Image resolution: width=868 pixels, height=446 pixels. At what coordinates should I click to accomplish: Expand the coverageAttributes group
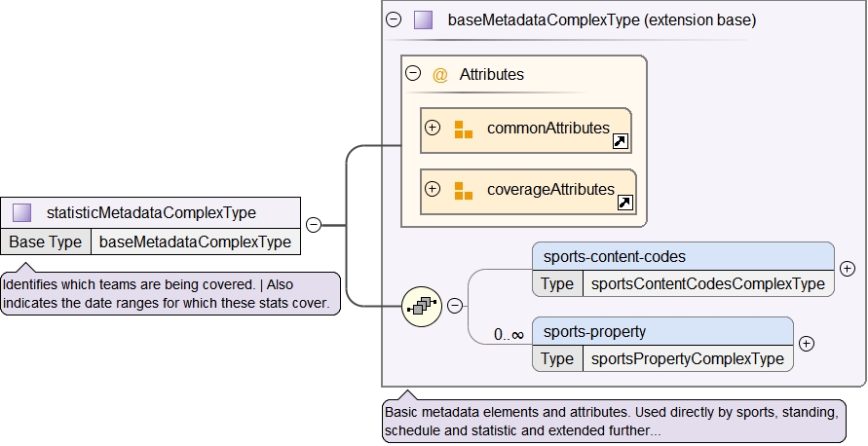point(433,189)
